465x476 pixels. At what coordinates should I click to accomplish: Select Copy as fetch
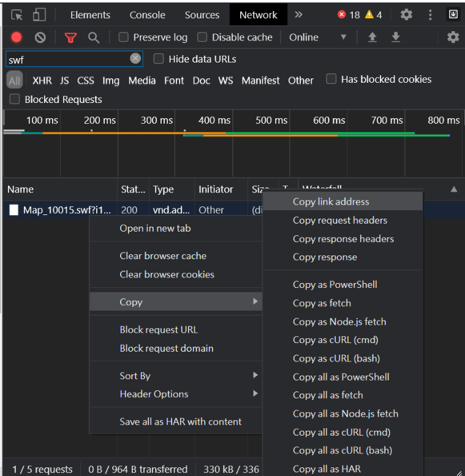click(x=342, y=303)
